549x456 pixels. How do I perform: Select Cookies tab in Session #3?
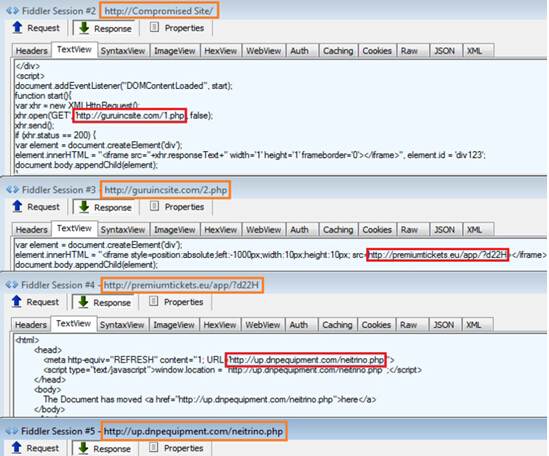[x=377, y=230]
